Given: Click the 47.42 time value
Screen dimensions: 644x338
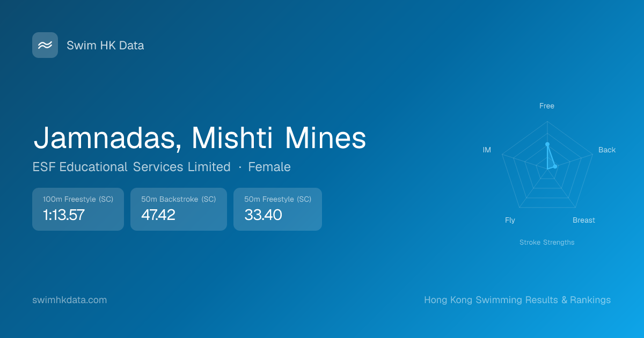Looking at the screenshot, I should click(158, 215).
